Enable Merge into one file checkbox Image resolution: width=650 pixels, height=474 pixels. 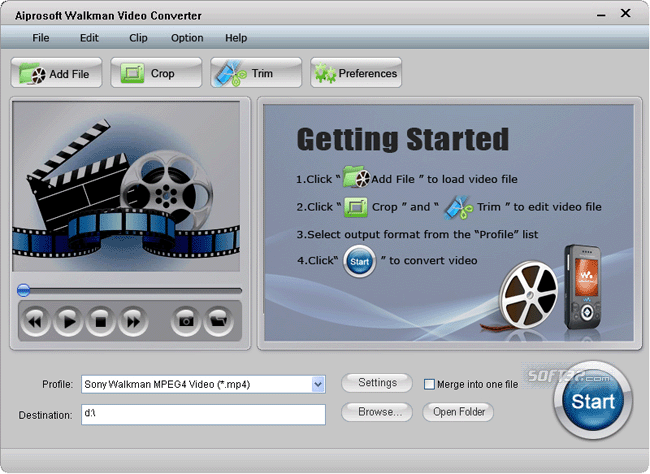[x=429, y=384]
